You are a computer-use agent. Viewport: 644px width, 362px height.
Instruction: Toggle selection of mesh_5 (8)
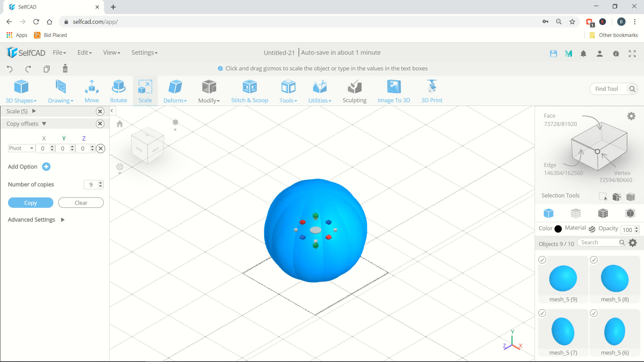tap(594, 260)
